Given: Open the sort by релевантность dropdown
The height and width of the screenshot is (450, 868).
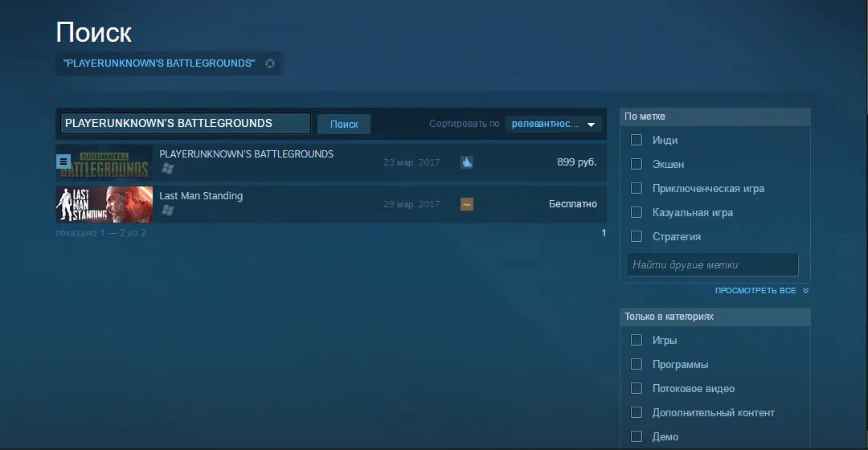Looking at the screenshot, I should tap(554, 124).
